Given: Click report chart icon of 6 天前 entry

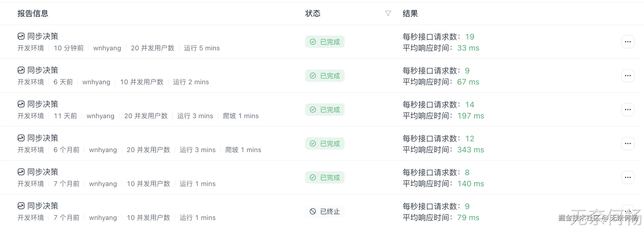Looking at the screenshot, I should click(x=21, y=70).
